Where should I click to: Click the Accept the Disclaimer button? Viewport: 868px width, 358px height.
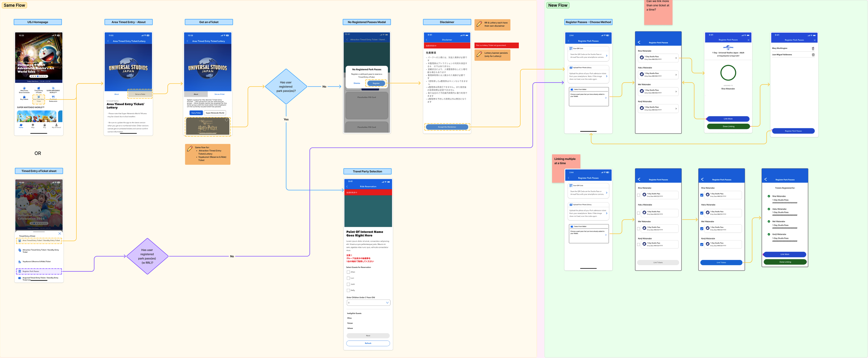point(447,127)
